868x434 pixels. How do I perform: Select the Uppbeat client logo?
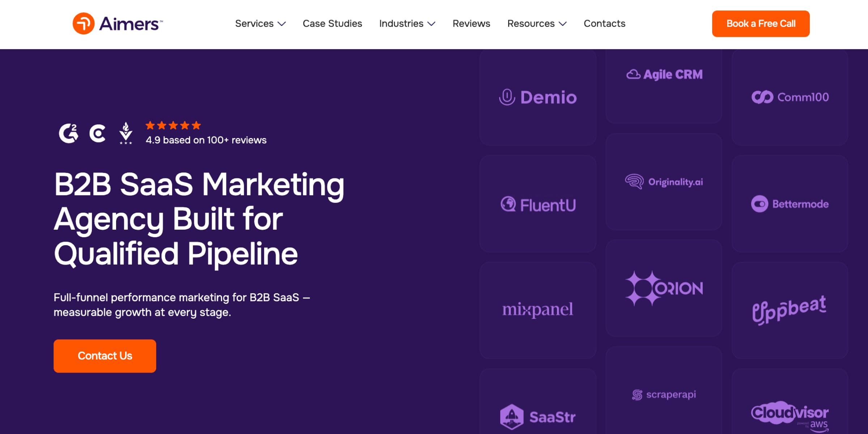(790, 310)
